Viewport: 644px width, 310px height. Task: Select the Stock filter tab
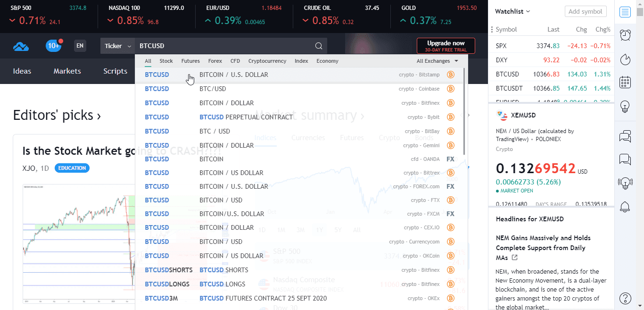(x=166, y=61)
